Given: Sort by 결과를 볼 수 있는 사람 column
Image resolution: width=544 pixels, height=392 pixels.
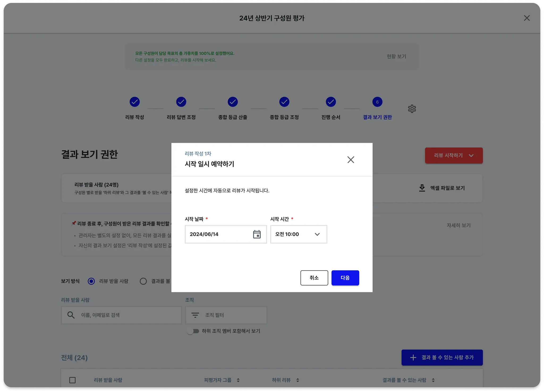Looking at the screenshot, I should click(x=433, y=380).
